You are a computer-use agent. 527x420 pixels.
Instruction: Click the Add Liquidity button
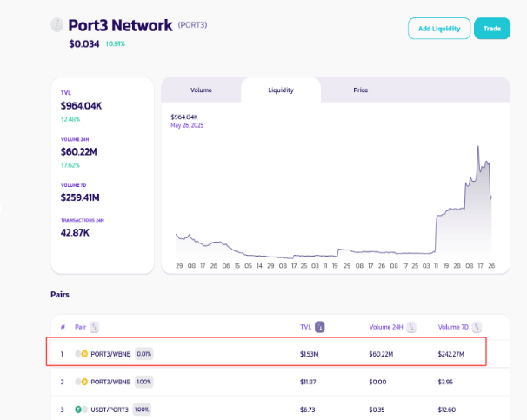click(x=439, y=29)
